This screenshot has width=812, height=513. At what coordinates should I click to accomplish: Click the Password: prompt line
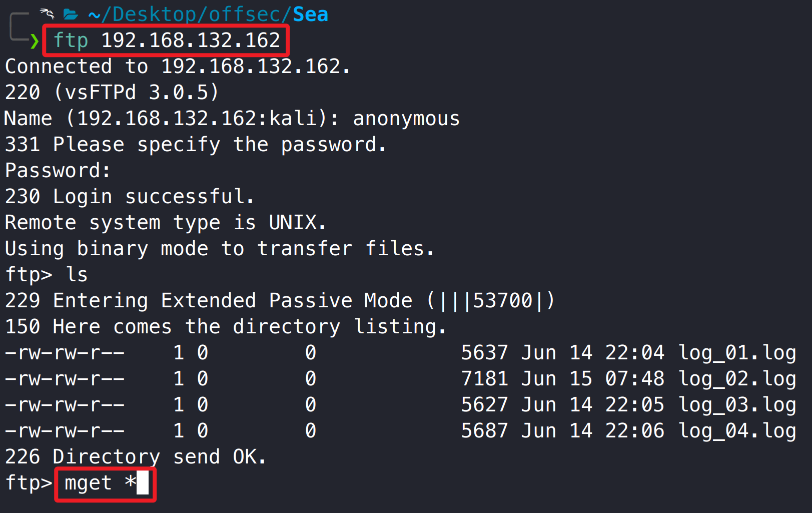click(58, 171)
